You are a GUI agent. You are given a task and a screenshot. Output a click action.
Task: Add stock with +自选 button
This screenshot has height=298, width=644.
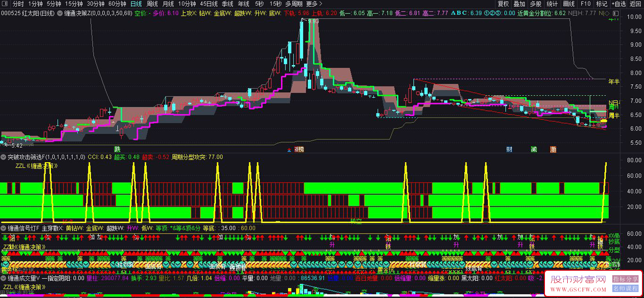pyautogui.click(x=618, y=4)
